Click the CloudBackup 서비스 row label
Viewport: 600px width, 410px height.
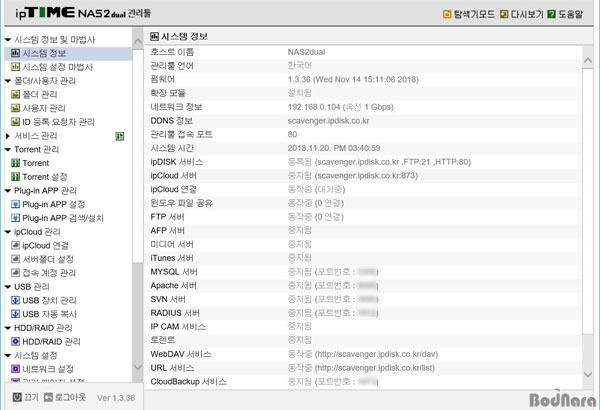point(188,382)
